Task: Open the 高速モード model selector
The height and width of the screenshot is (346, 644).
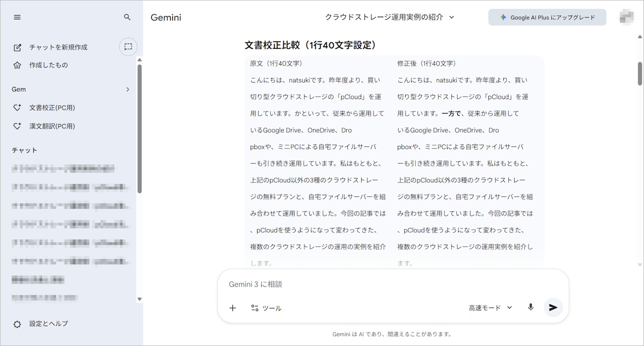Action: [489, 307]
